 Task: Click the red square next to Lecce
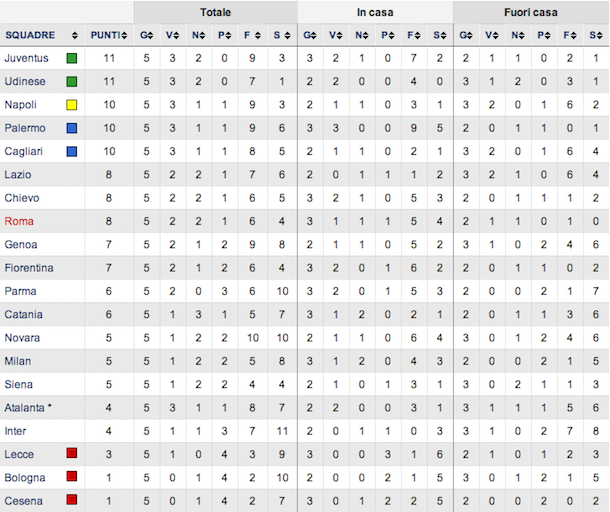pyautogui.click(x=72, y=453)
